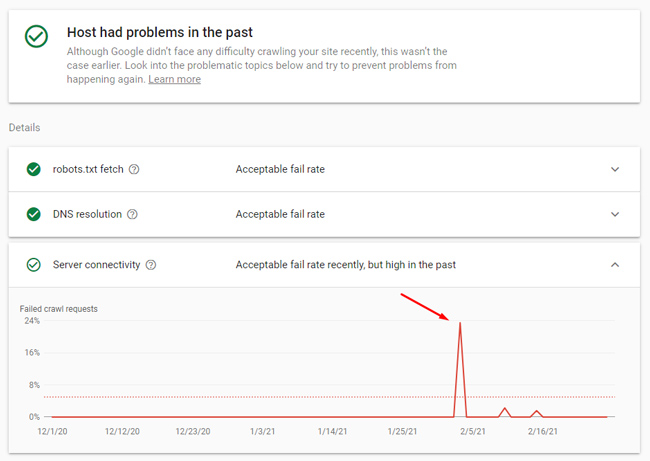Click green check icon beside Server connectivity
The width and height of the screenshot is (650, 461).
click(34, 265)
